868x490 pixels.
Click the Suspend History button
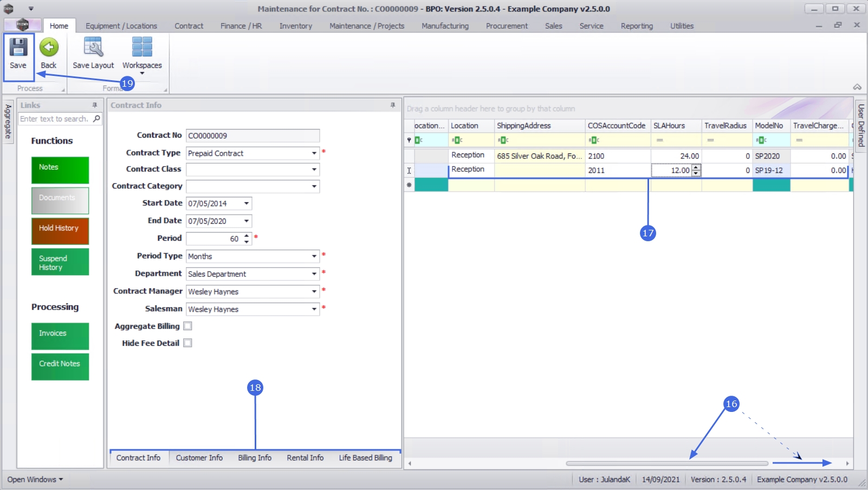point(60,262)
